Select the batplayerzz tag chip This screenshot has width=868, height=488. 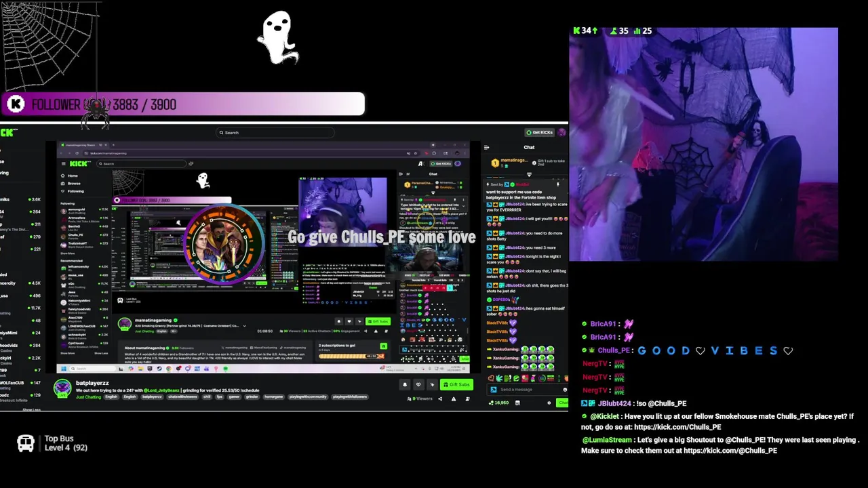pyautogui.click(x=152, y=397)
